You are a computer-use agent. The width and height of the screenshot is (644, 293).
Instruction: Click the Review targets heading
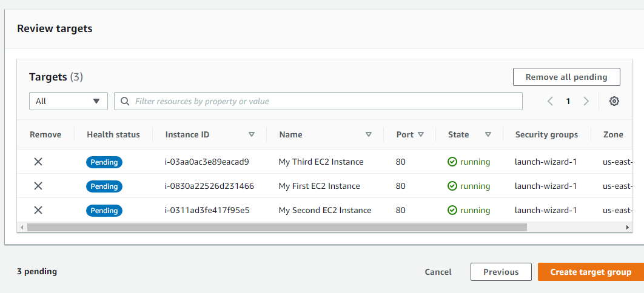(55, 28)
